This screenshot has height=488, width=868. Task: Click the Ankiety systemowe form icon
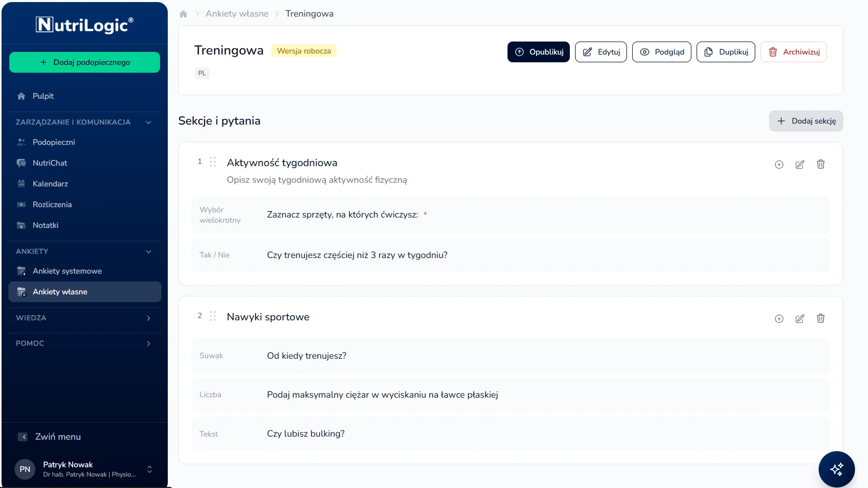coord(21,271)
